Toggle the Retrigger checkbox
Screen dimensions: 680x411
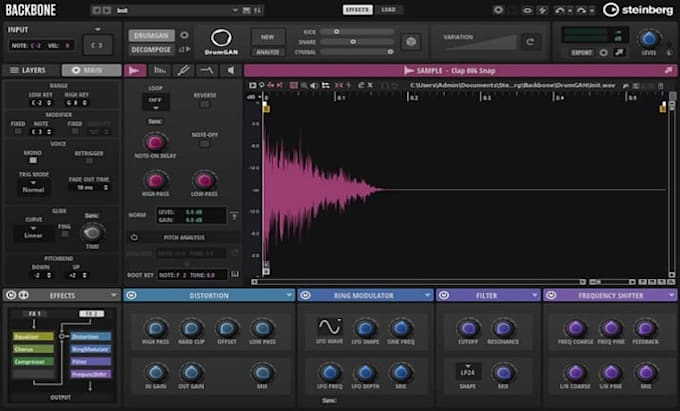[89, 161]
